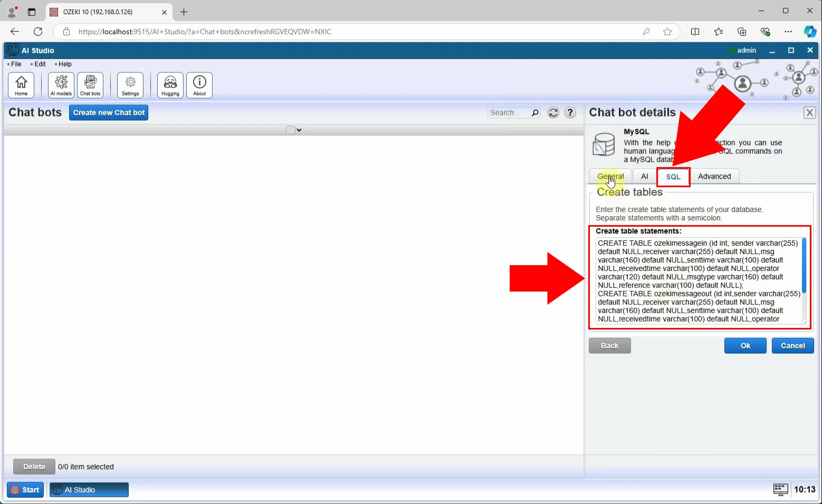The height and width of the screenshot is (504, 822).
Task: Click the password key icon in address bar
Action: click(x=646, y=32)
